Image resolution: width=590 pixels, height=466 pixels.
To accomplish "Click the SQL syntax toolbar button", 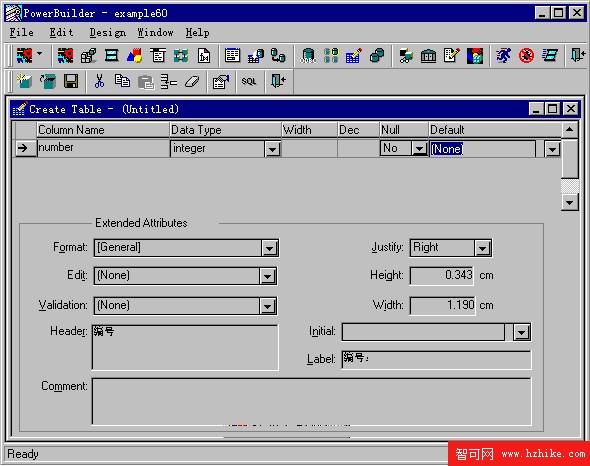I will point(249,81).
